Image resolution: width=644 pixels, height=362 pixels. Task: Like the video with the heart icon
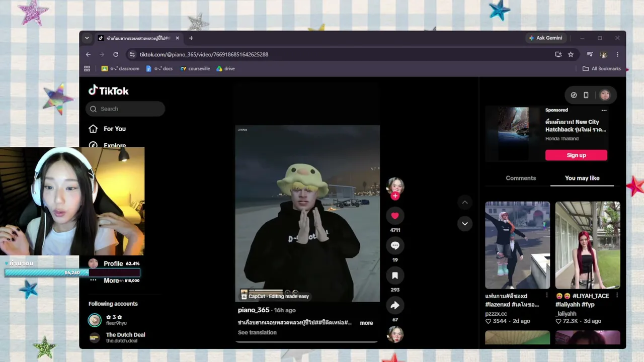[x=395, y=216]
